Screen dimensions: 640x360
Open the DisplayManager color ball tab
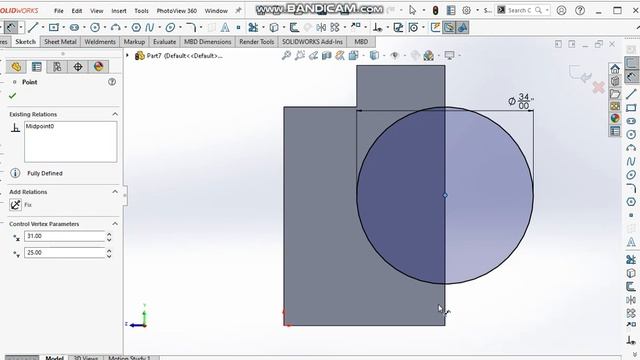(x=98, y=67)
